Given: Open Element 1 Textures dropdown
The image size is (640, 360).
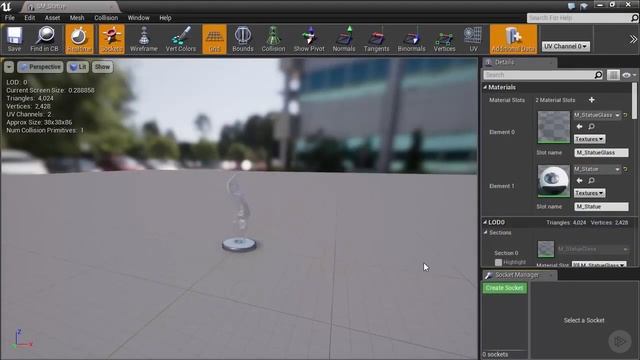Looking at the screenshot, I should pyautogui.click(x=589, y=193).
